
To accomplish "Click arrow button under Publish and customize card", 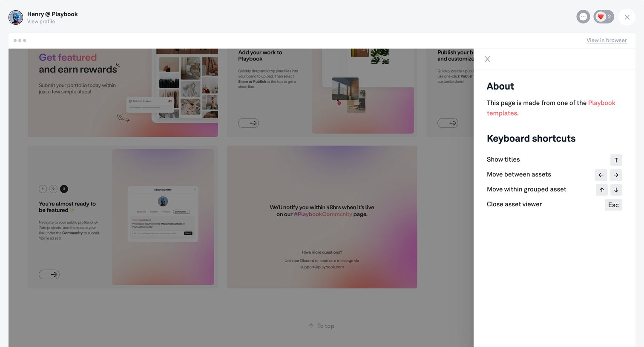I will [x=448, y=123].
